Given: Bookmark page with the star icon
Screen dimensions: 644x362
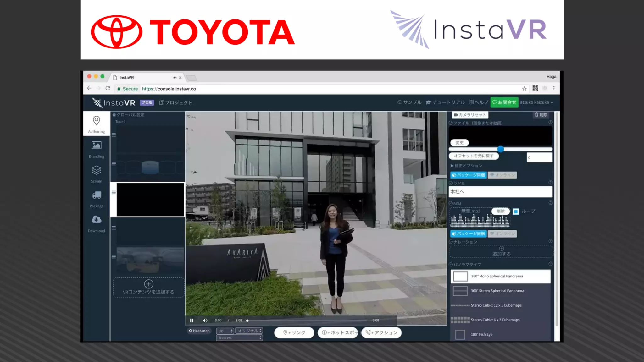Looking at the screenshot, I should tap(524, 89).
